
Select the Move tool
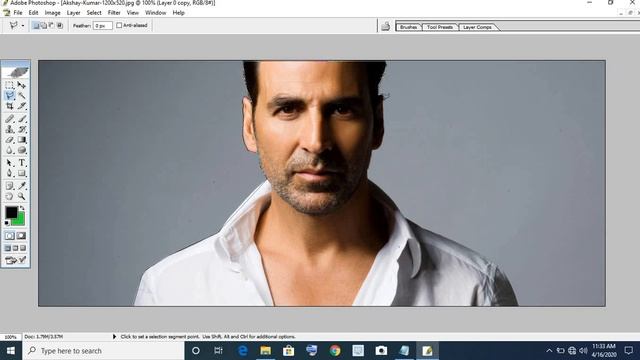click(x=22, y=85)
